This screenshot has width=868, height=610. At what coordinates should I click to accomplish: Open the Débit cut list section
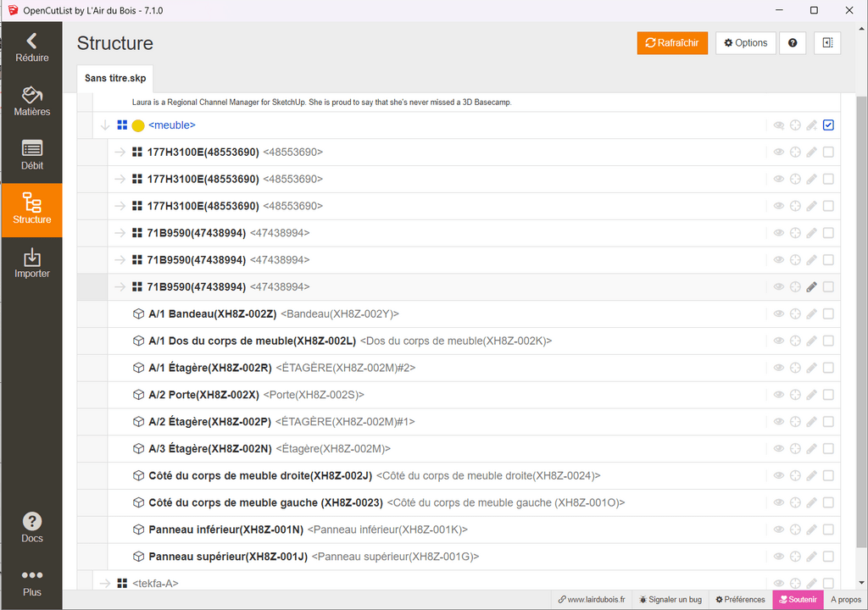pos(31,155)
